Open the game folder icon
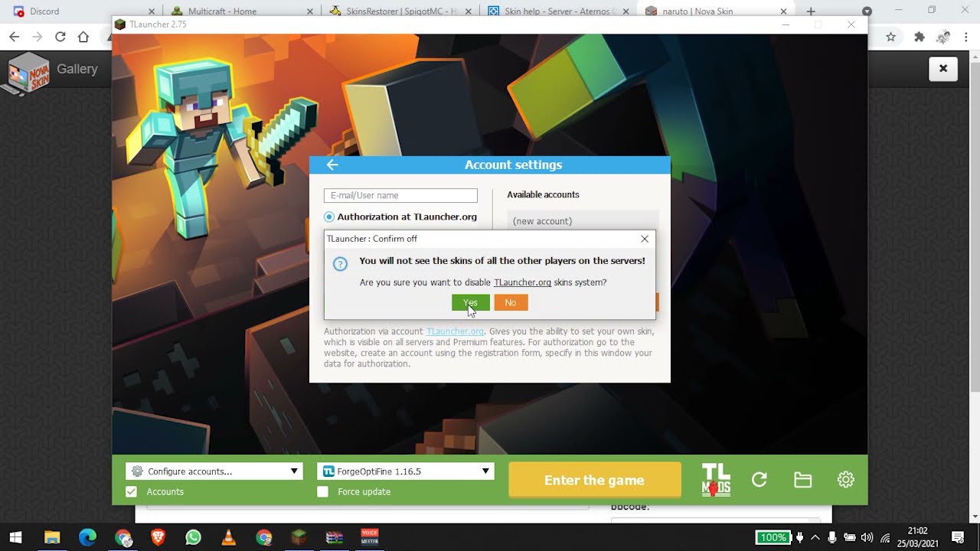Image resolution: width=980 pixels, height=551 pixels. click(802, 480)
